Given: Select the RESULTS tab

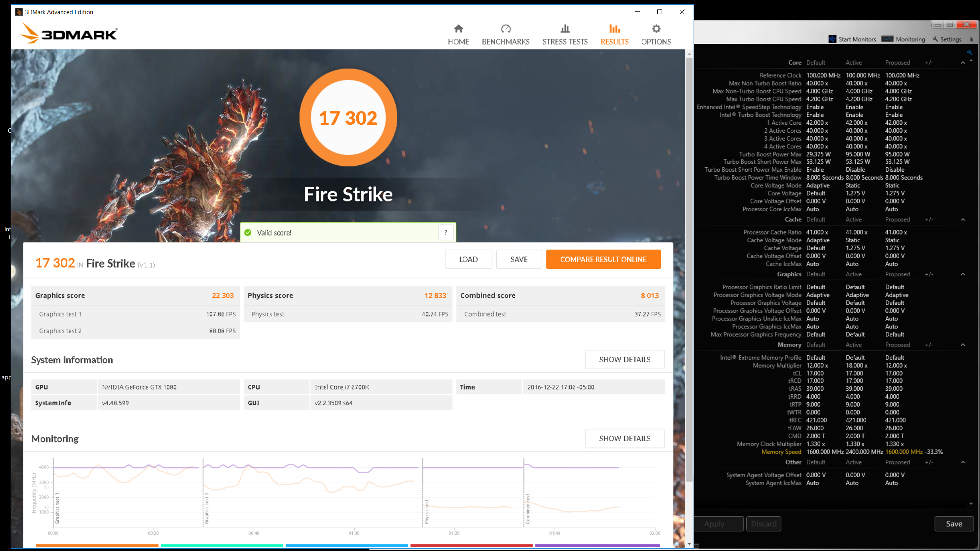Looking at the screenshot, I should [614, 35].
